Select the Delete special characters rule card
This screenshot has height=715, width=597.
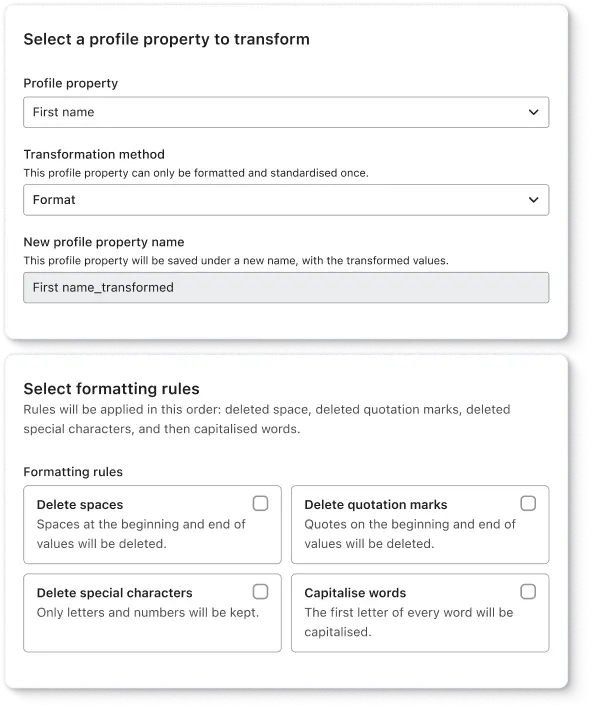coord(152,613)
